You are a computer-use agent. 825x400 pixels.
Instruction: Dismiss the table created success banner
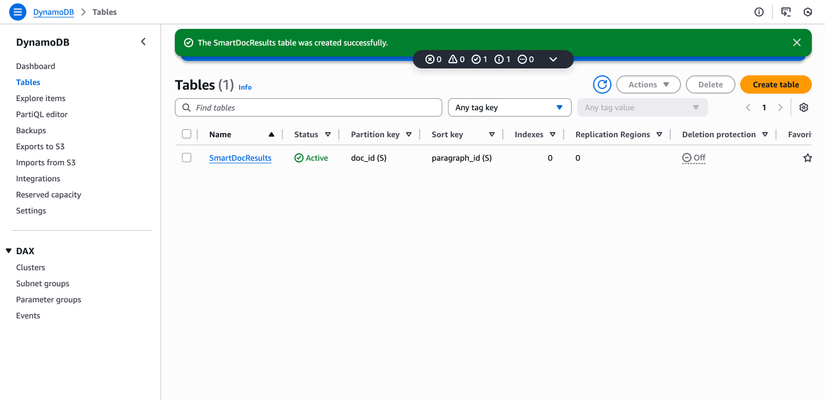point(797,43)
